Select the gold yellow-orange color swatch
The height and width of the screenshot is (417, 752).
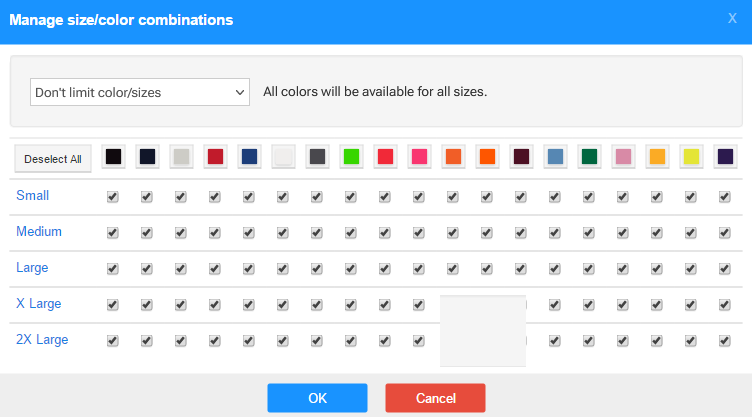coord(658,156)
